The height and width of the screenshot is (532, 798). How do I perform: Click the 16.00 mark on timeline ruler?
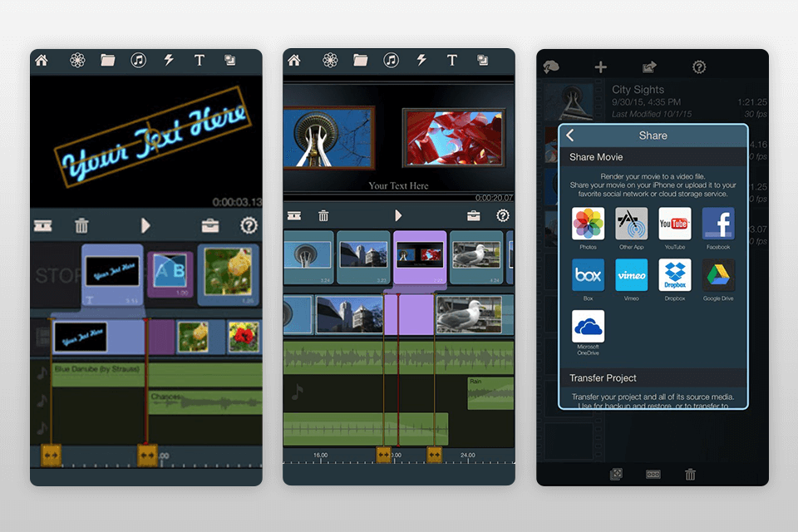coord(320,456)
